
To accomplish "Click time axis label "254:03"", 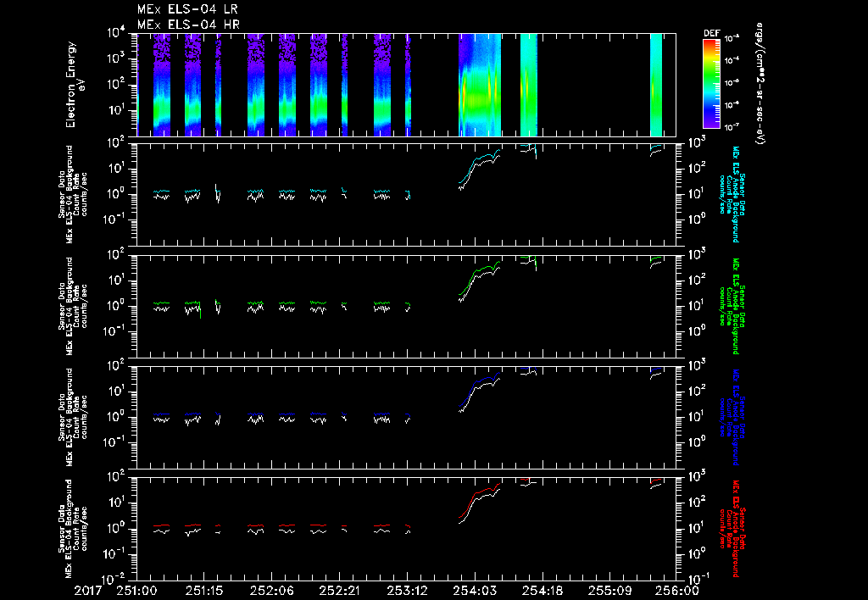I will (475, 592).
